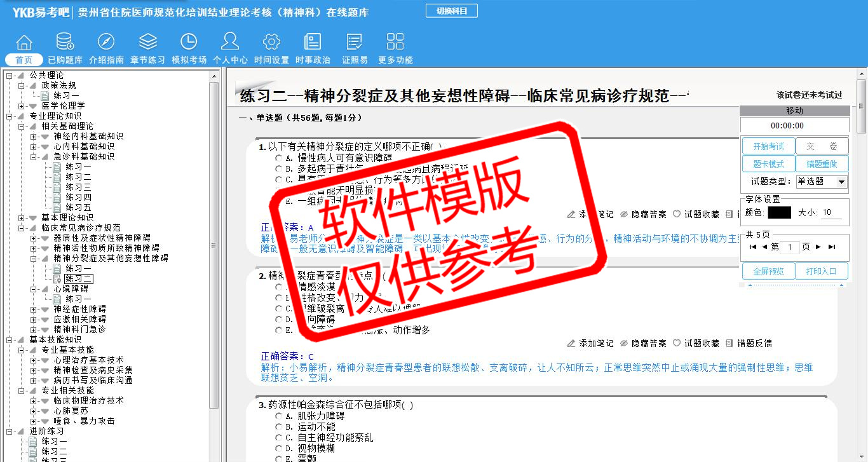Screen dimensions: 868x462
Task: Click the 介绍指南 compass icon
Action: [x=106, y=43]
